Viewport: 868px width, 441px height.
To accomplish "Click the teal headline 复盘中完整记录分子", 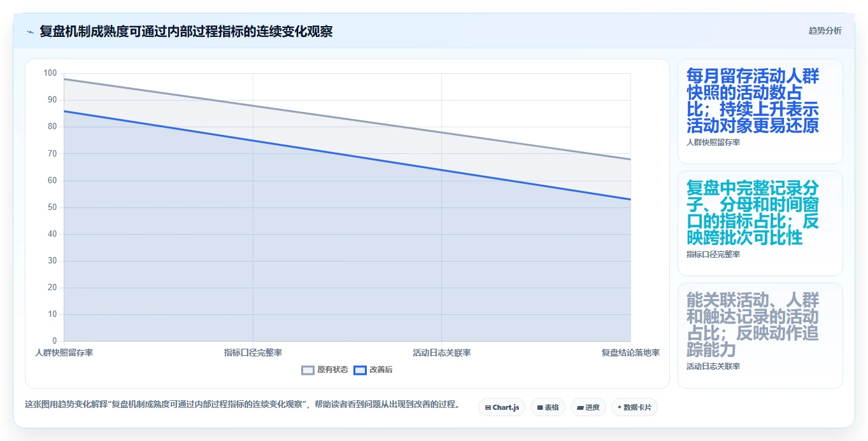I will point(753,213).
